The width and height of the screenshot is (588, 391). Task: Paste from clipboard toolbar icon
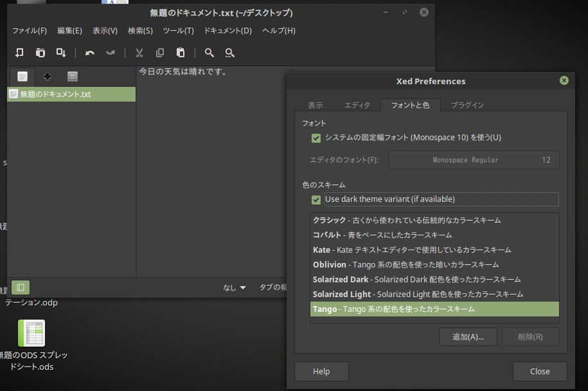[x=181, y=53]
